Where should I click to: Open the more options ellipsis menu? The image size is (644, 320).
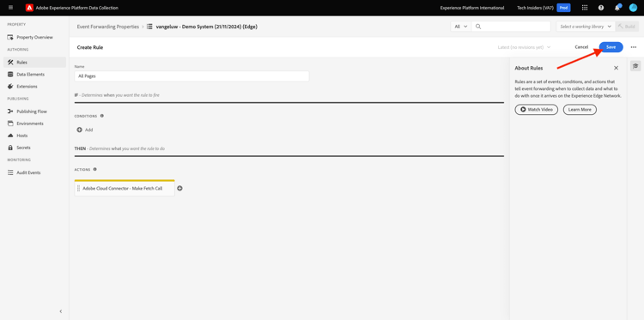(x=634, y=47)
